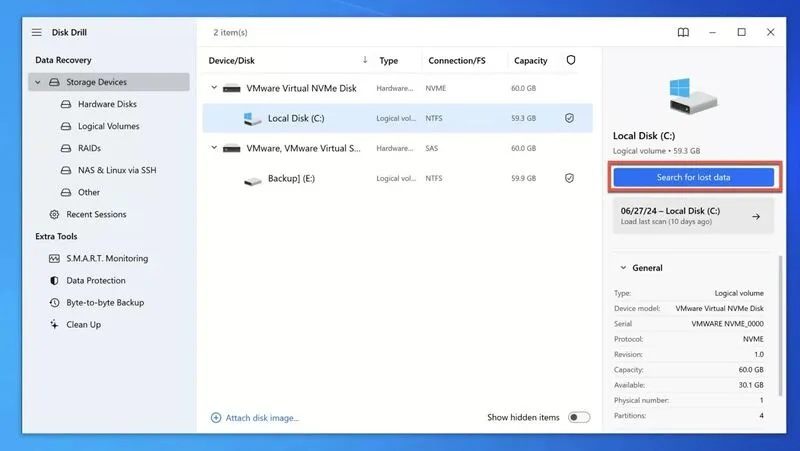Click the VMware Virtual NVMe Disk drive icon

click(232, 88)
